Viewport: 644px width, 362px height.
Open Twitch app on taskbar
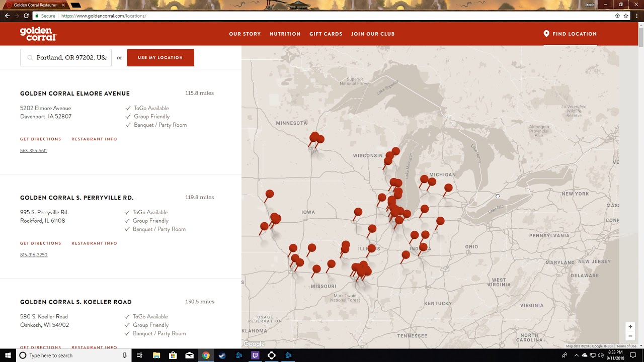pos(255,355)
